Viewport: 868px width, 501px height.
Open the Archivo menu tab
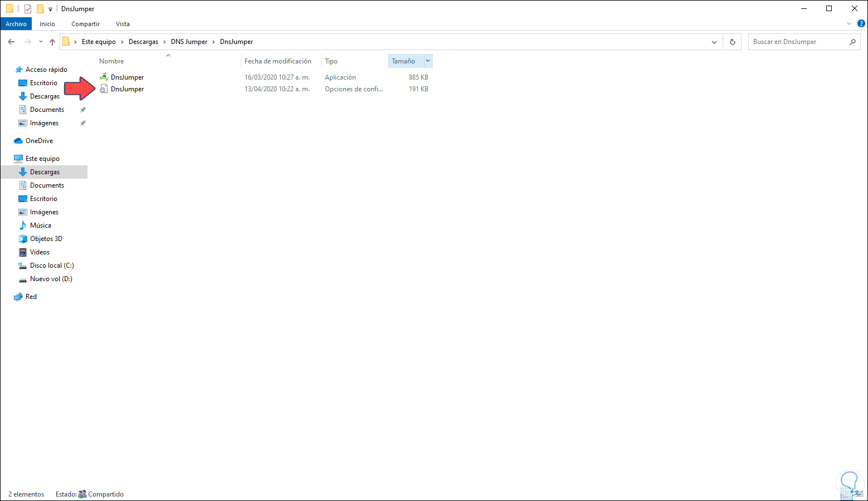[x=16, y=24]
